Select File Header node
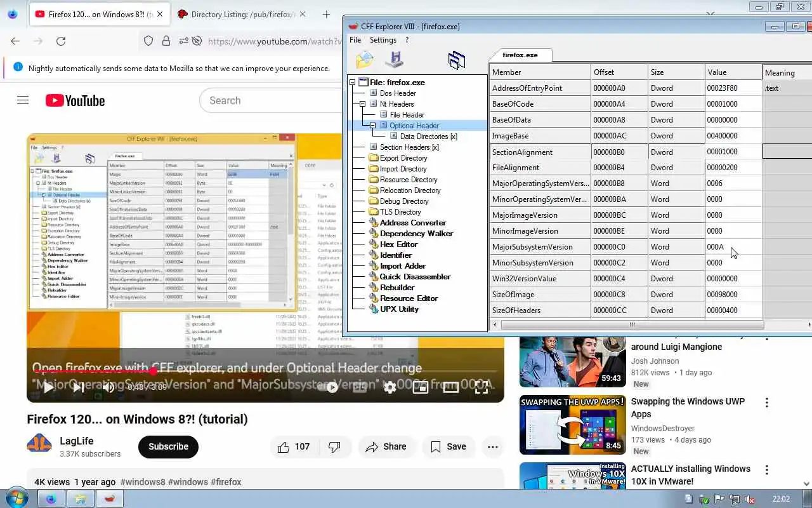The width and height of the screenshot is (812, 508). (407, 115)
